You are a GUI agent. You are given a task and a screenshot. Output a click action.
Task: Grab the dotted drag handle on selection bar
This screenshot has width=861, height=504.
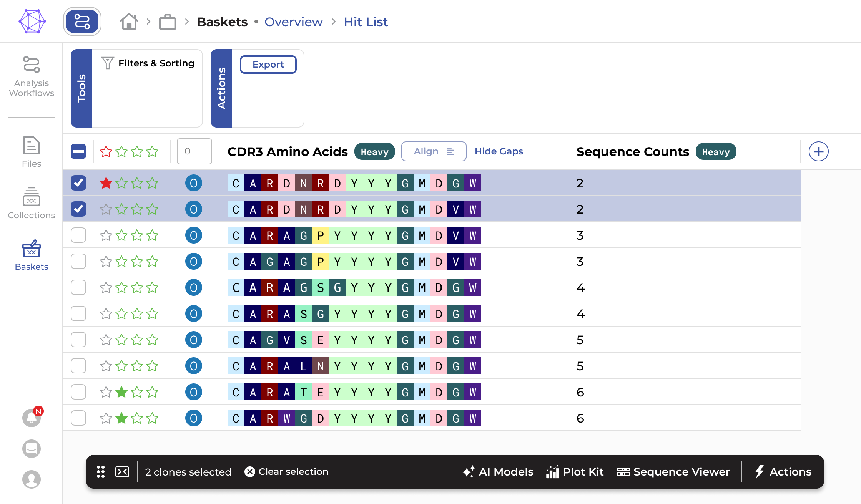[x=101, y=472]
